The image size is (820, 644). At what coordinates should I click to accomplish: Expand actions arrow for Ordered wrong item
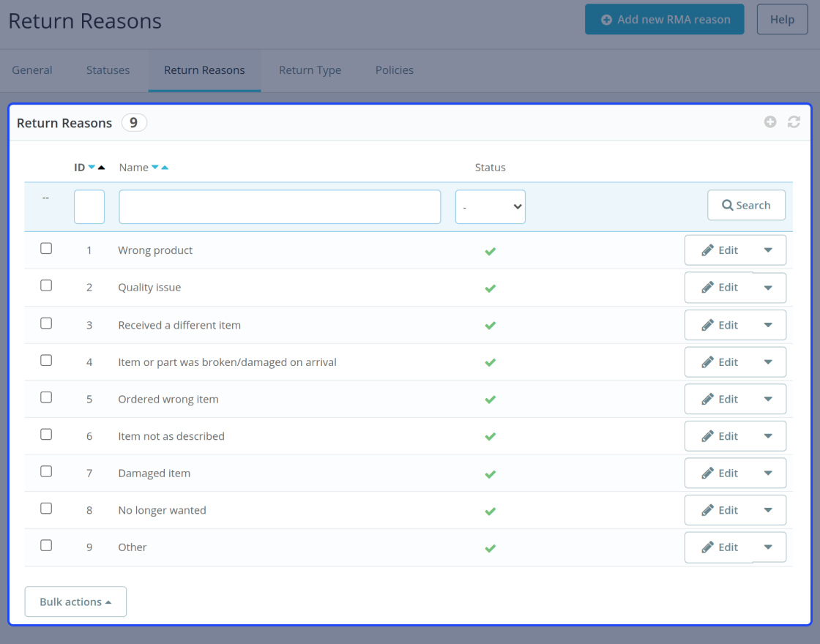768,399
